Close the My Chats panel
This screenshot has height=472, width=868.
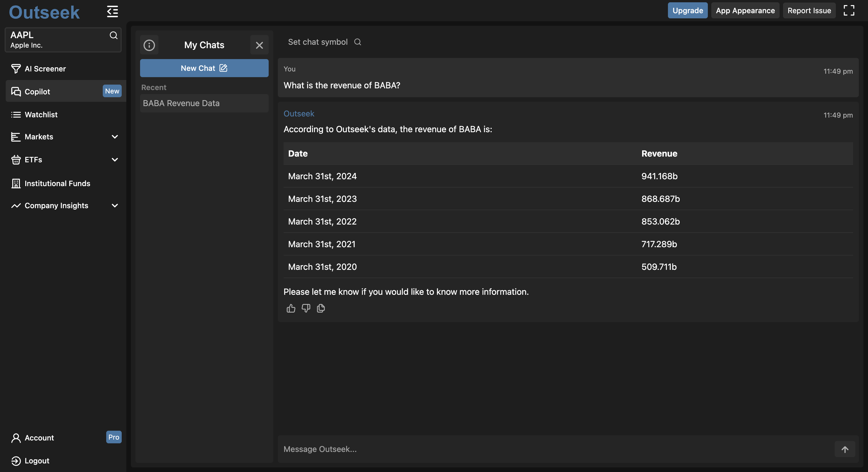259,45
